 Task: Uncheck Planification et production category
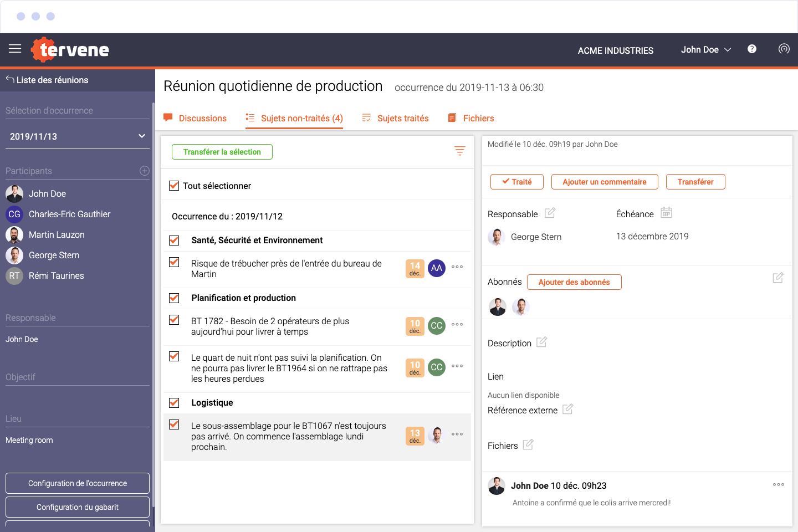[x=174, y=298]
